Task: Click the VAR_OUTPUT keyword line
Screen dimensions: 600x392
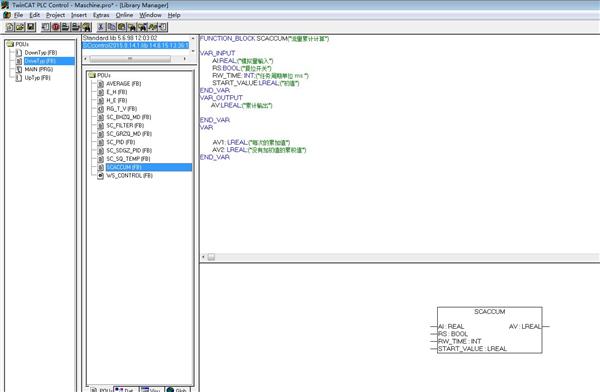Action: pyautogui.click(x=221, y=98)
